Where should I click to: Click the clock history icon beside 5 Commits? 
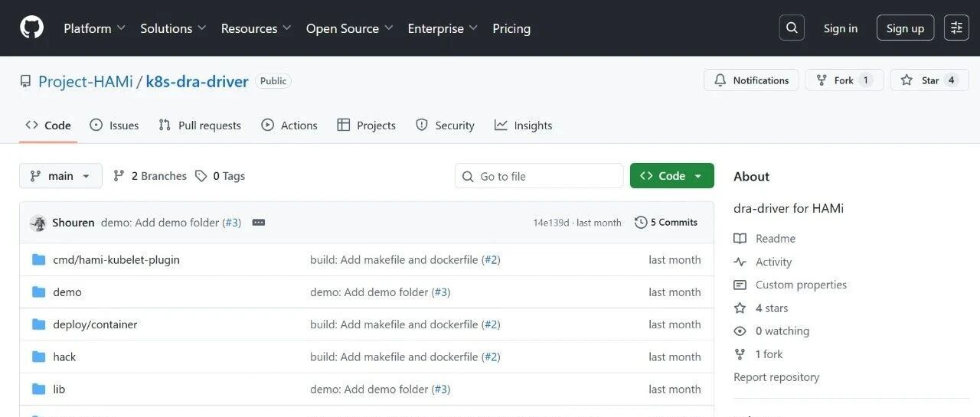tap(641, 223)
